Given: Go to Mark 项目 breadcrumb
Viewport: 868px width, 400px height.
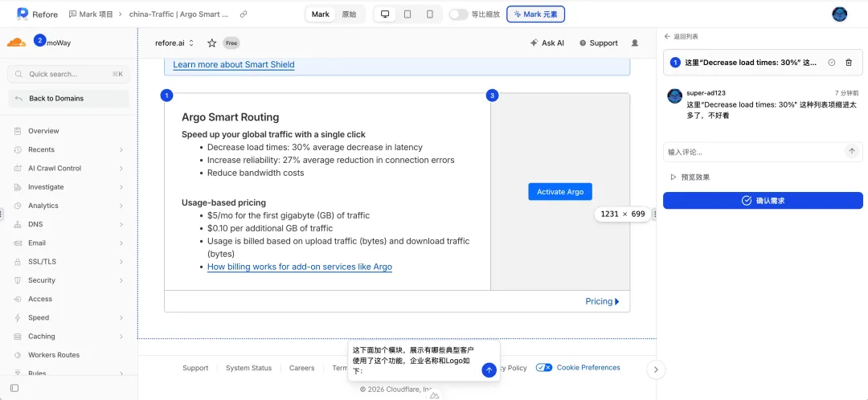Looking at the screenshot, I should pos(91,14).
